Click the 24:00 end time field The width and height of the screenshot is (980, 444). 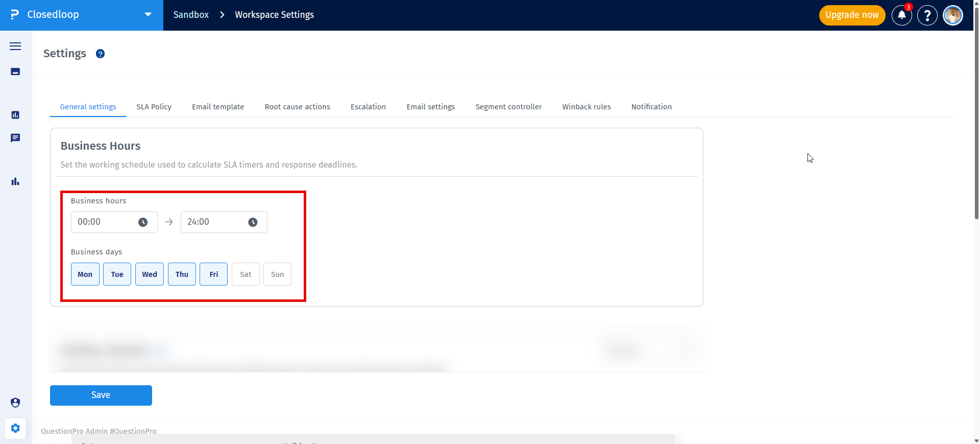[224, 222]
